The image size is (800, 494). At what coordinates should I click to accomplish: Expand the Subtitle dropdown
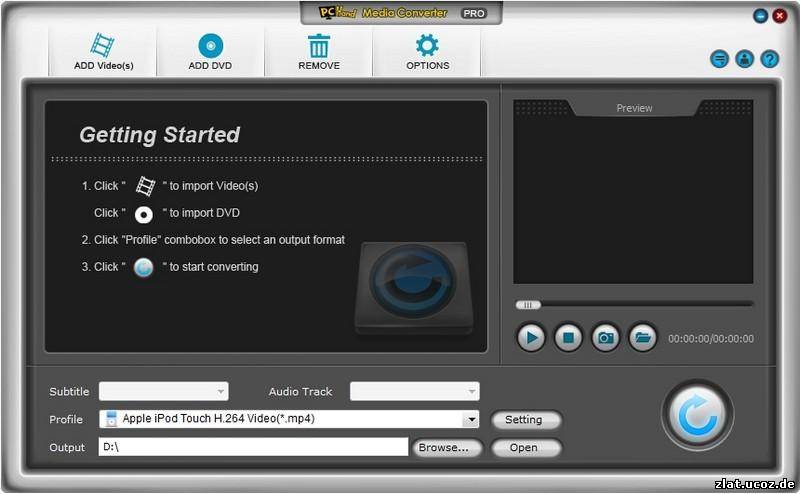coord(220,391)
